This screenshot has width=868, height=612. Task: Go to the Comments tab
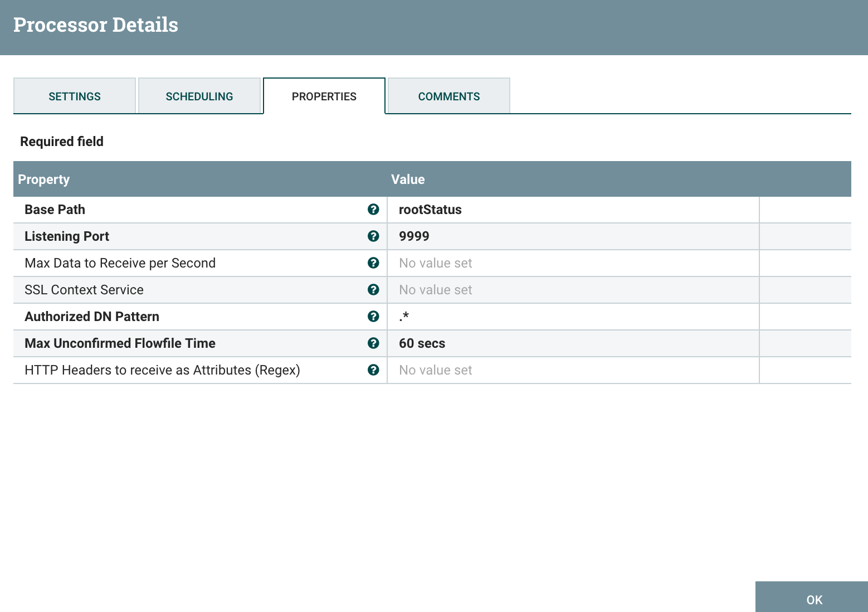pos(449,96)
